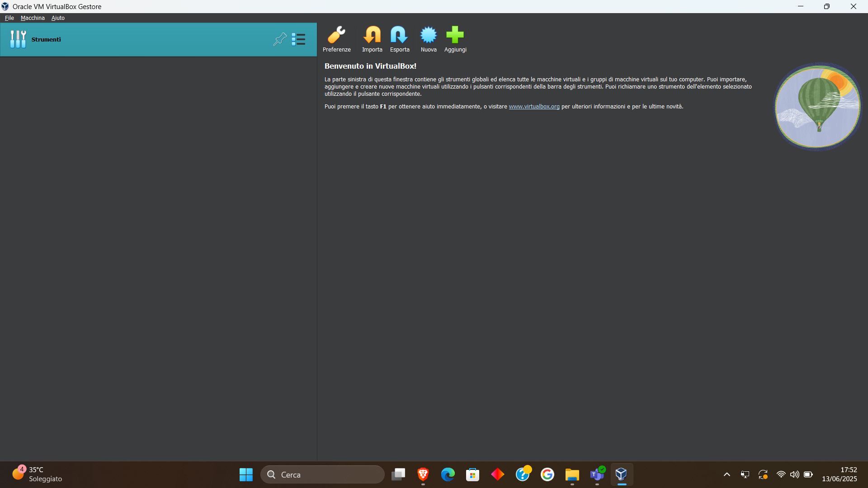
Task: Create a VM with Nuova icon
Action: point(428,35)
